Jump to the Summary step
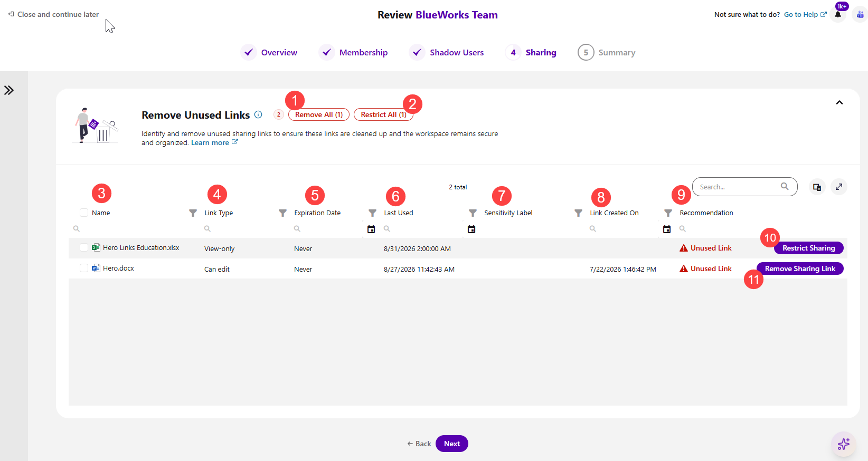This screenshot has height=461, width=868. pyautogui.click(x=607, y=53)
